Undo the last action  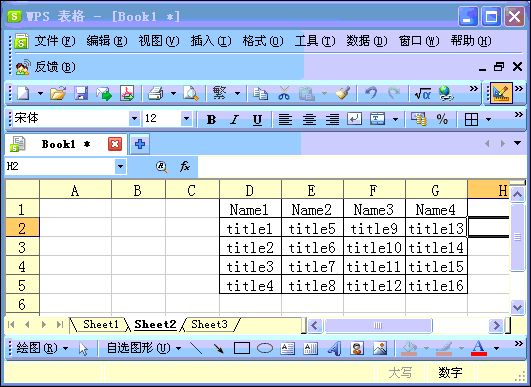(x=371, y=92)
